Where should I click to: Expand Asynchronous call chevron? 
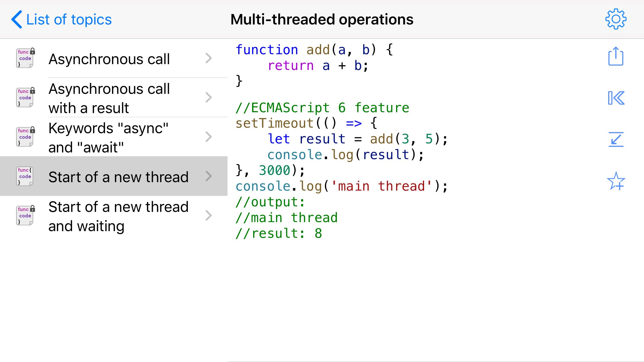208,58
